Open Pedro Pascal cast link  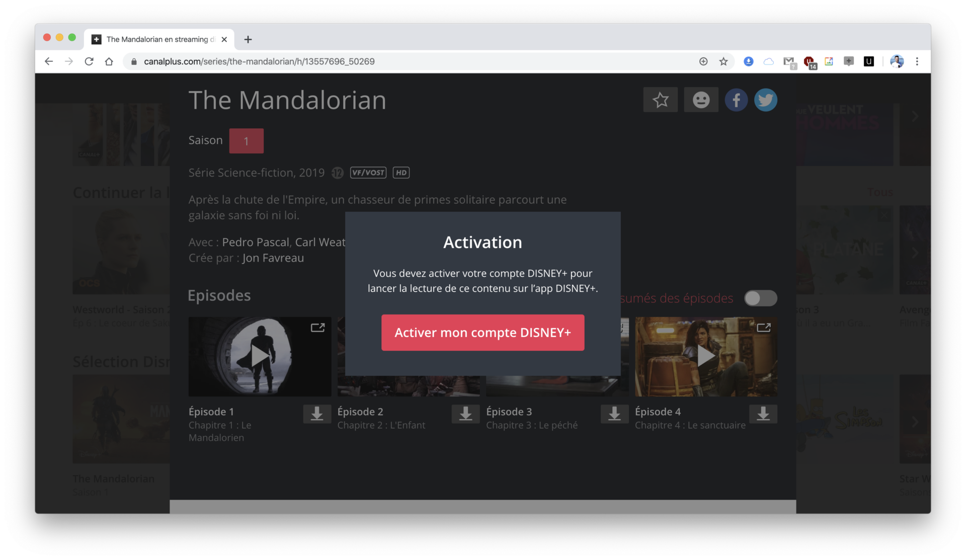coord(256,242)
